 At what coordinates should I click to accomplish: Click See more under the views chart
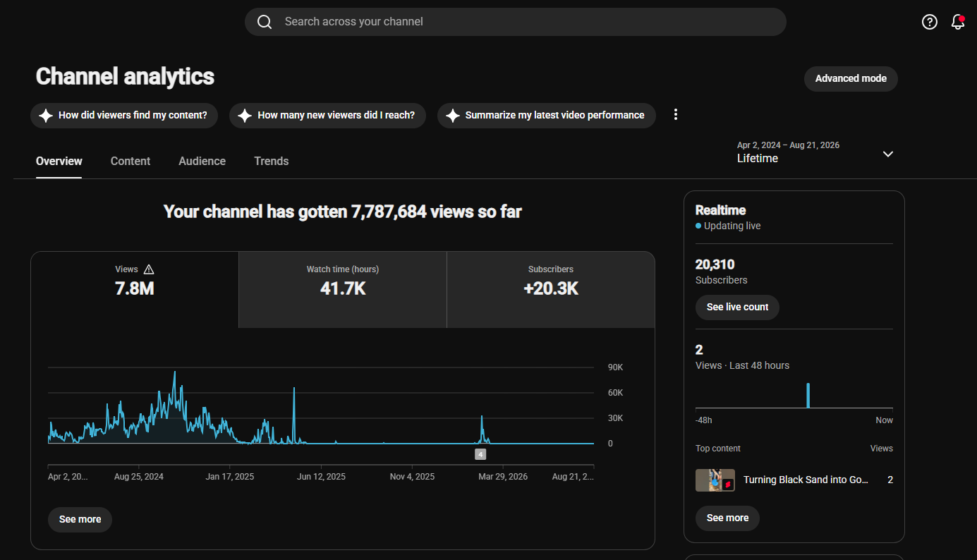[80, 520]
